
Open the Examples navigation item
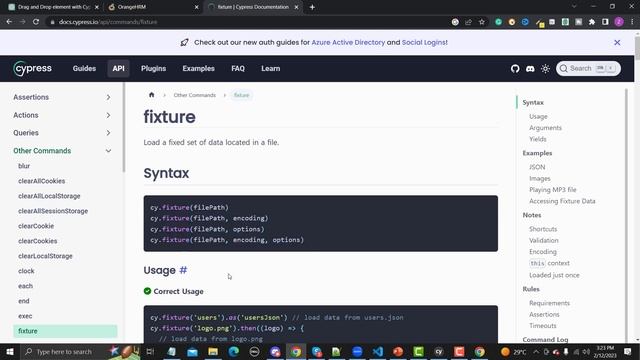click(198, 69)
